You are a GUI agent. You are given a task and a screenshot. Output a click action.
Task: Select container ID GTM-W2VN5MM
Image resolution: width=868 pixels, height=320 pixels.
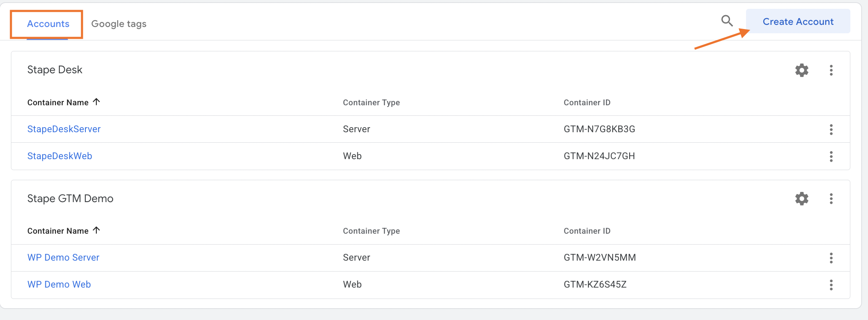click(600, 257)
